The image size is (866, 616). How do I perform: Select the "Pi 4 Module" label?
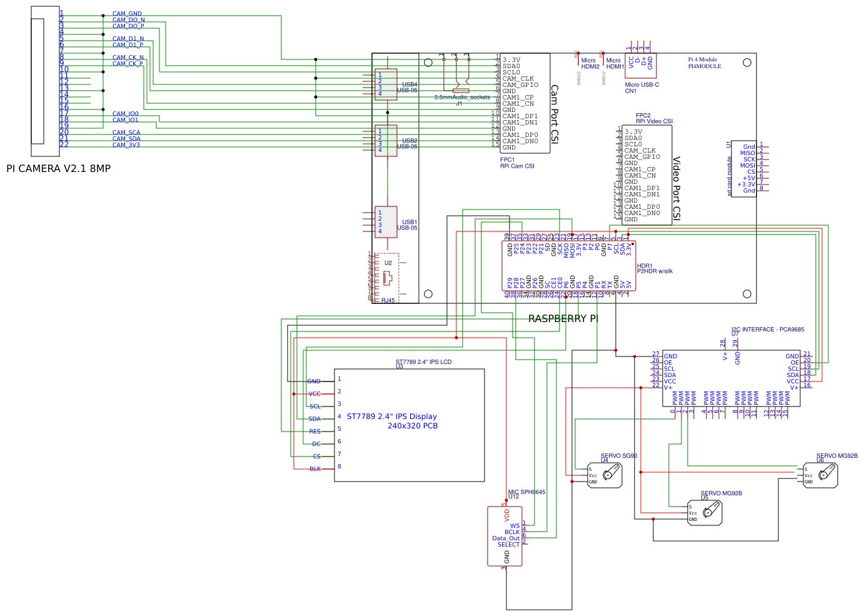[703, 59]
